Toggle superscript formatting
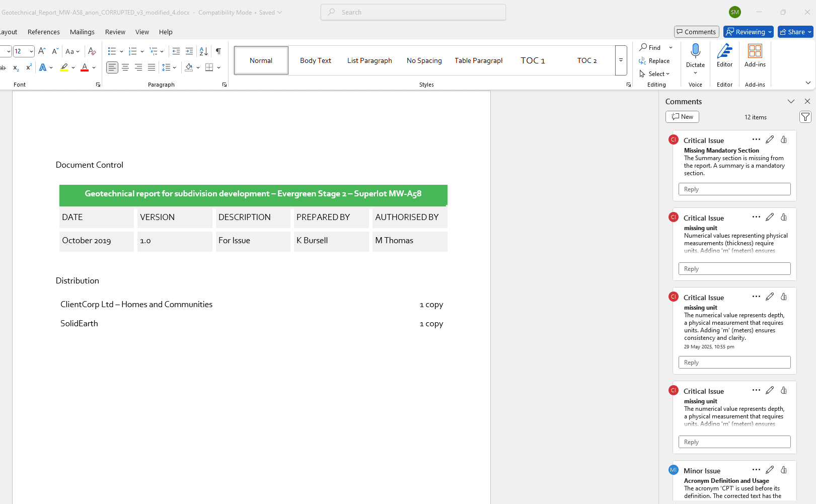816x504 pixels. tap(29, 67)
